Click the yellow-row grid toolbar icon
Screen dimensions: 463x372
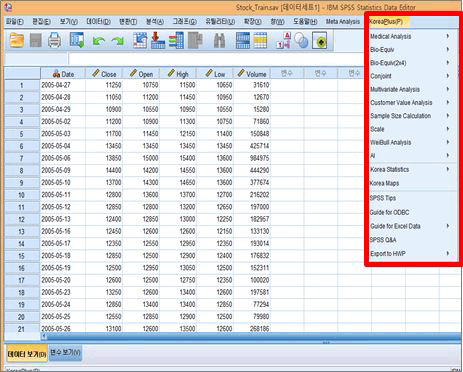pyautogui.click(x=260, y=40)
